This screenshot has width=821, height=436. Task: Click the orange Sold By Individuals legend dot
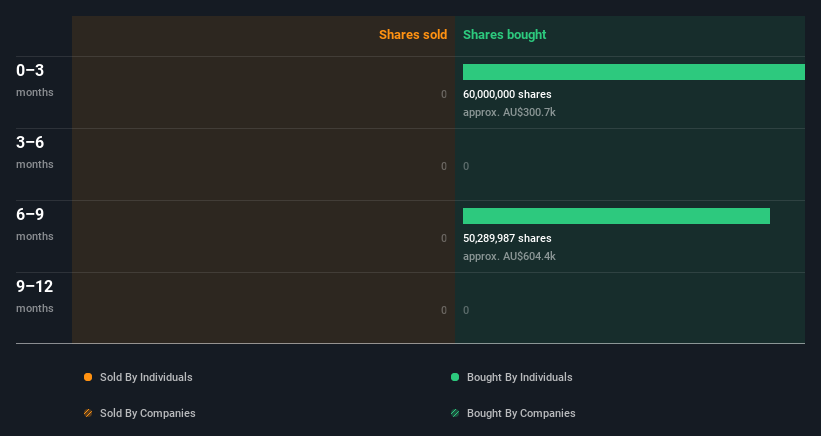88,377
